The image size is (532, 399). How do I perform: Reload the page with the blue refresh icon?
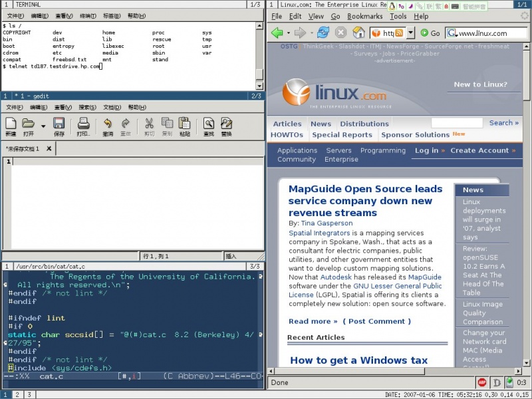point(323,33)
